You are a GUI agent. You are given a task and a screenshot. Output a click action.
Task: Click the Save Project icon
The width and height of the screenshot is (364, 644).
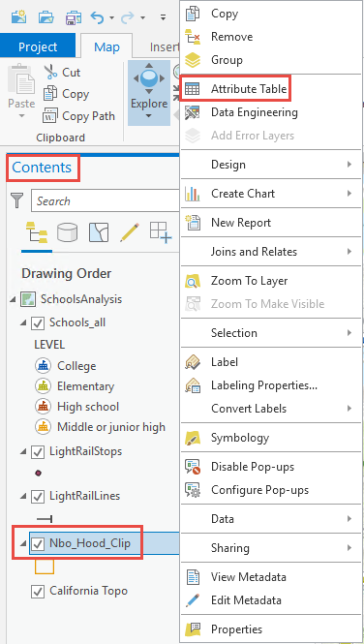[x=73, y=17]
